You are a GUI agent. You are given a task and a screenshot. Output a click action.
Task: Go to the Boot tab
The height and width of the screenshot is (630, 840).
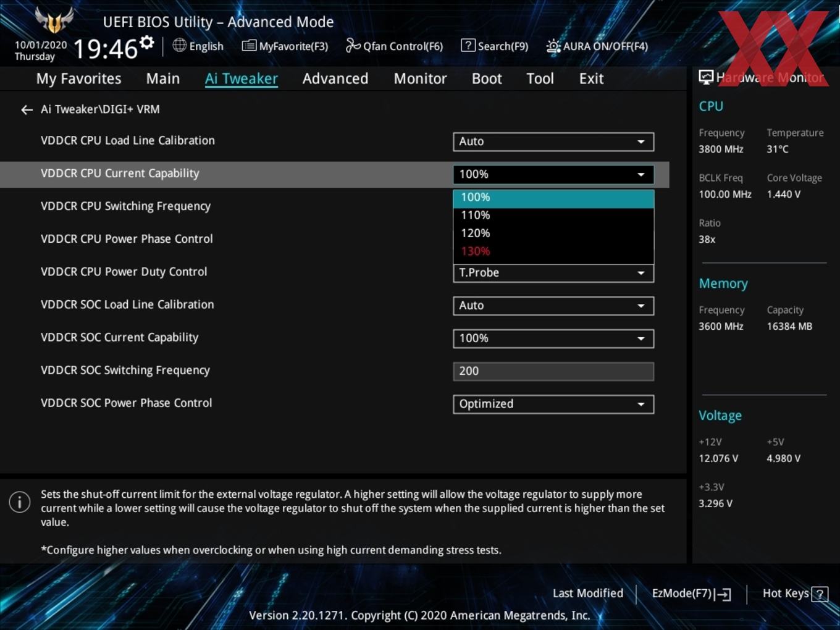coord(487,78)
